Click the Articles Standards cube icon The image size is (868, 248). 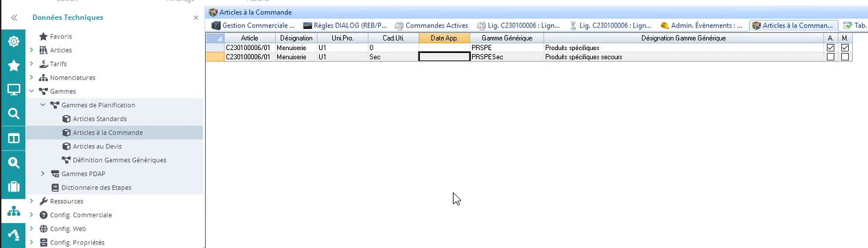(x=67, y=119)
